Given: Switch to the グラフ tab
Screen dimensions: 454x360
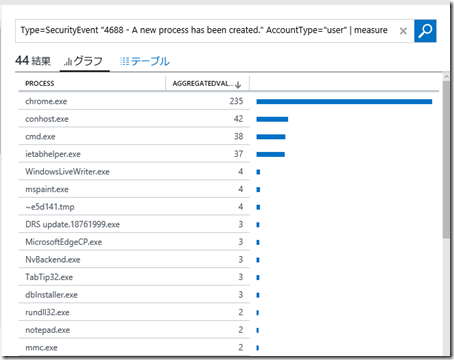Looking at the screenshot, I should click(x=85, y=61).
